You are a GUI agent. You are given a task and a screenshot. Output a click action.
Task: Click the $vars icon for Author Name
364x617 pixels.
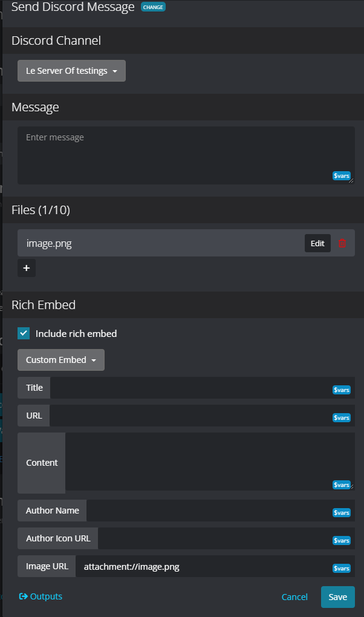point(342,512)
